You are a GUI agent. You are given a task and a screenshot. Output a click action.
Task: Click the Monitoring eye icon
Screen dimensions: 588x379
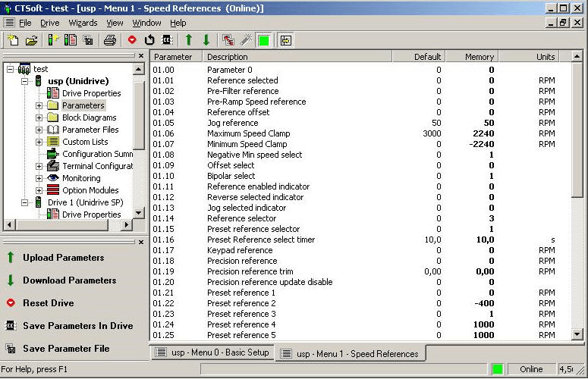click(x=53, y=178)
